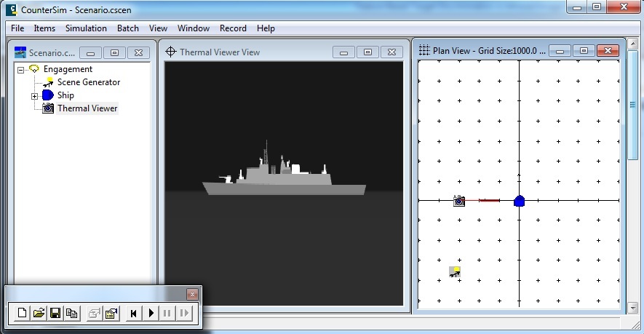Open the Help menu

click(x=266, y=28)
